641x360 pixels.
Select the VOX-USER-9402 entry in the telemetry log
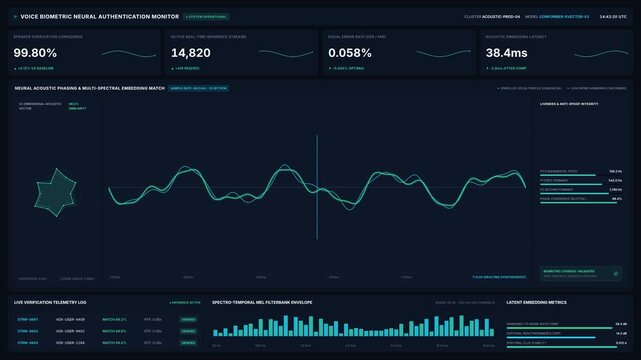tap(70, 331)
